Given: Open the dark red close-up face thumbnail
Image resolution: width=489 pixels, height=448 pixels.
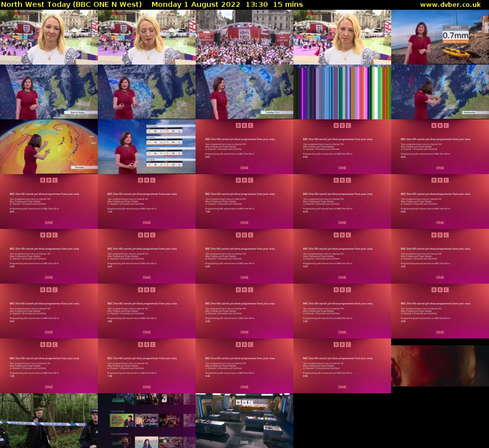Looking at the screenshot, I should point(440,366).
